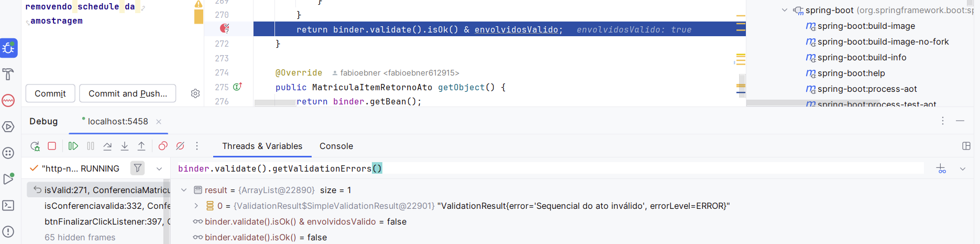
Task: Open the View Breakpoints dialog
Action: point(163,146)
